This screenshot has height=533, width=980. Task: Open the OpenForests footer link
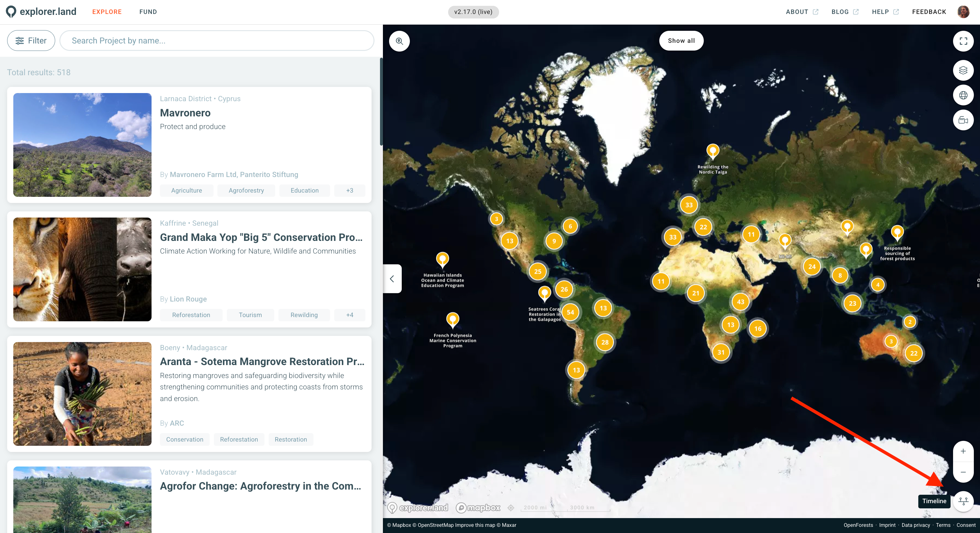(x=858, y=525)
